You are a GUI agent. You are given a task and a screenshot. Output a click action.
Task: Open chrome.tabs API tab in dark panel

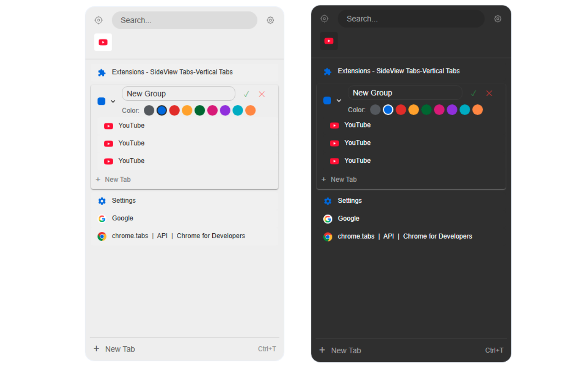pyautogui.click(x=404, y=236)
